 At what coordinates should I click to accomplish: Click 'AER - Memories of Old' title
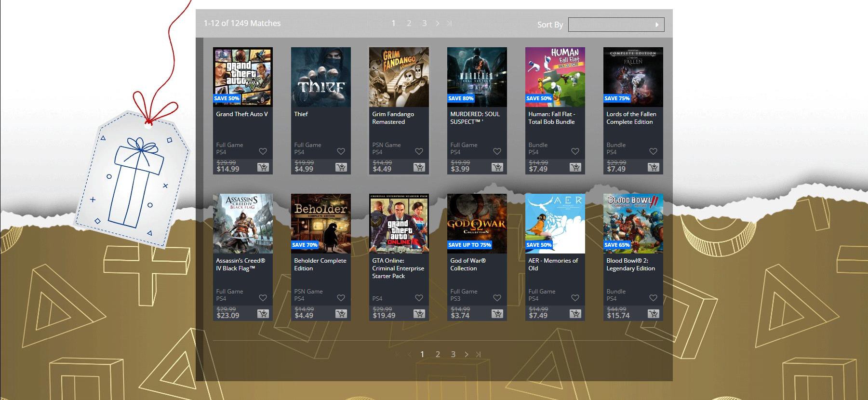pos(553,265)
